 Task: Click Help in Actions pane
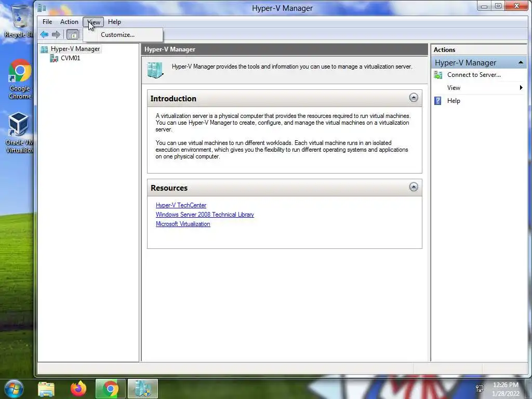[454, 101]
